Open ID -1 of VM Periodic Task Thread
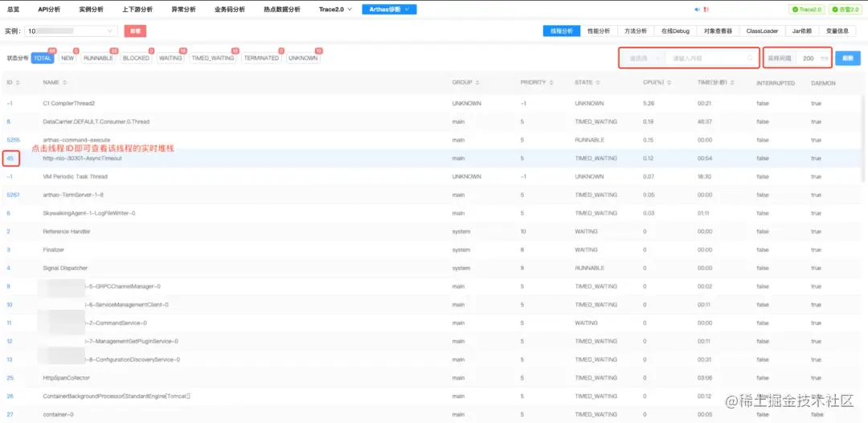The image size is (868, 423). (10, 177)
